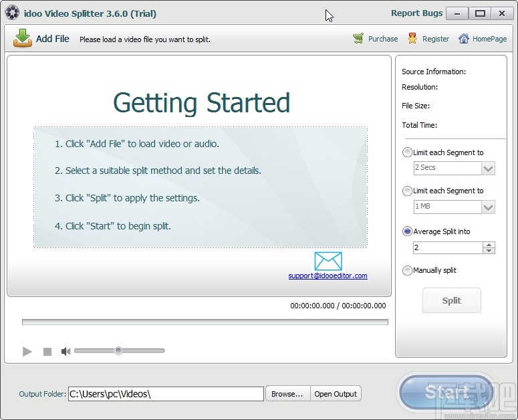This screenshot has height=420, width=518.
Task: Click the HomePage house icon
Action: (463, 38)
